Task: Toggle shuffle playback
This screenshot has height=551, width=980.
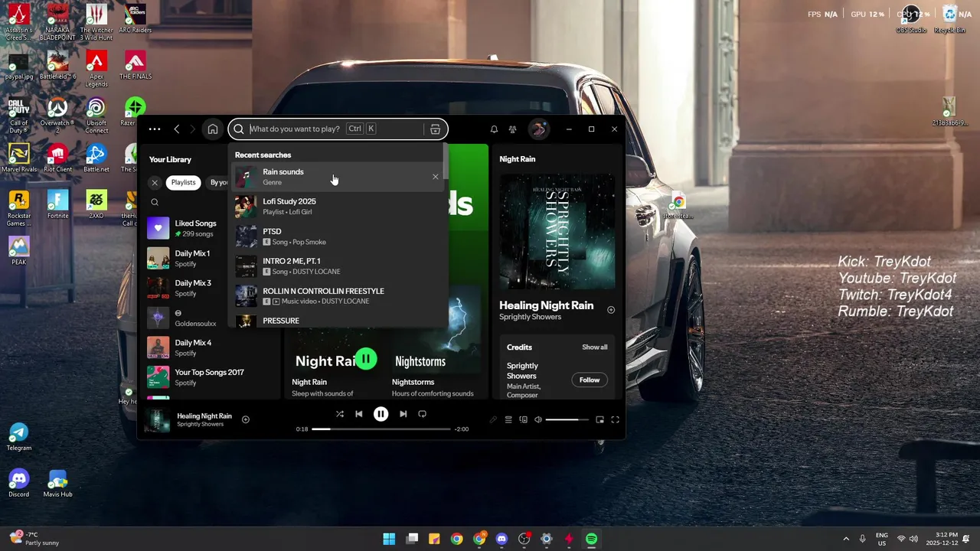Action: click(340, 414)
